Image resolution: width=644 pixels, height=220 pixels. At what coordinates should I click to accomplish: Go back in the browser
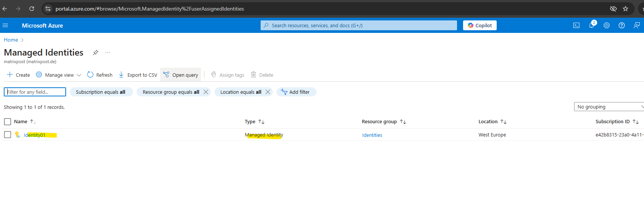(5, 9)
